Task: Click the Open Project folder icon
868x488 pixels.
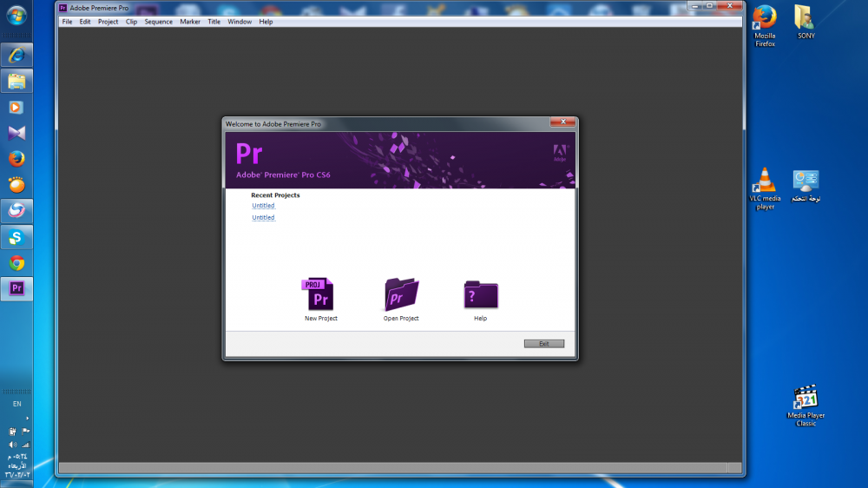Action: pos(401,296)
